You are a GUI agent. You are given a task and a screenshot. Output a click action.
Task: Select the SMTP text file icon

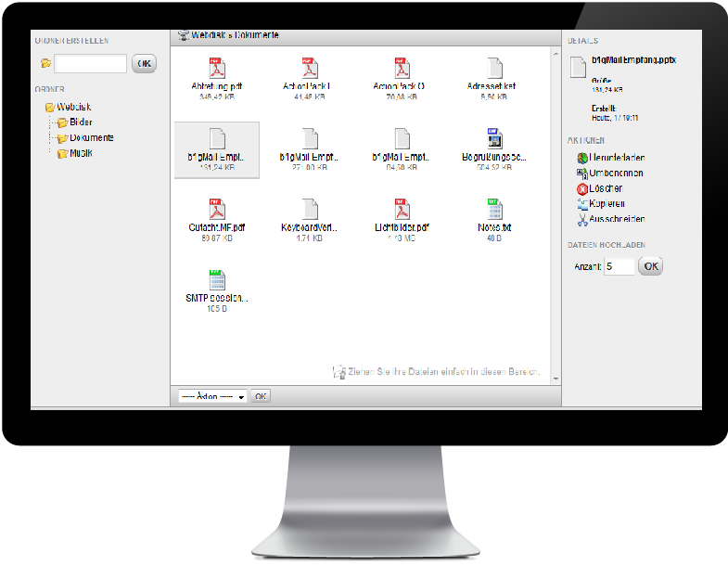(x=217, y=279)
